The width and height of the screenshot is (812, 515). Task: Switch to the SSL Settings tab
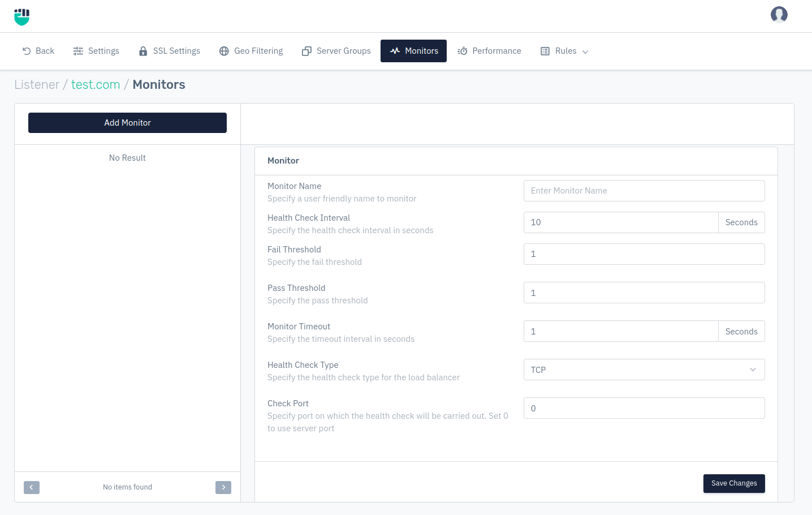(170, 51)
